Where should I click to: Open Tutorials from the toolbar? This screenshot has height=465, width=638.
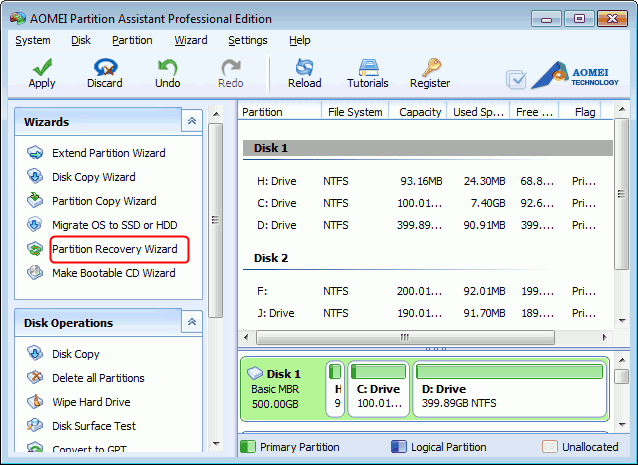368,73
